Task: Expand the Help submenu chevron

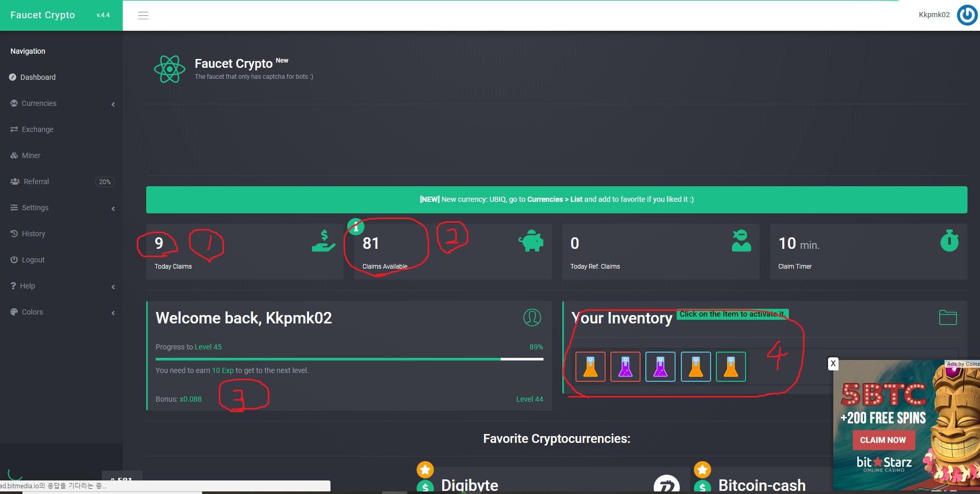Action: (x=113, y=287)
